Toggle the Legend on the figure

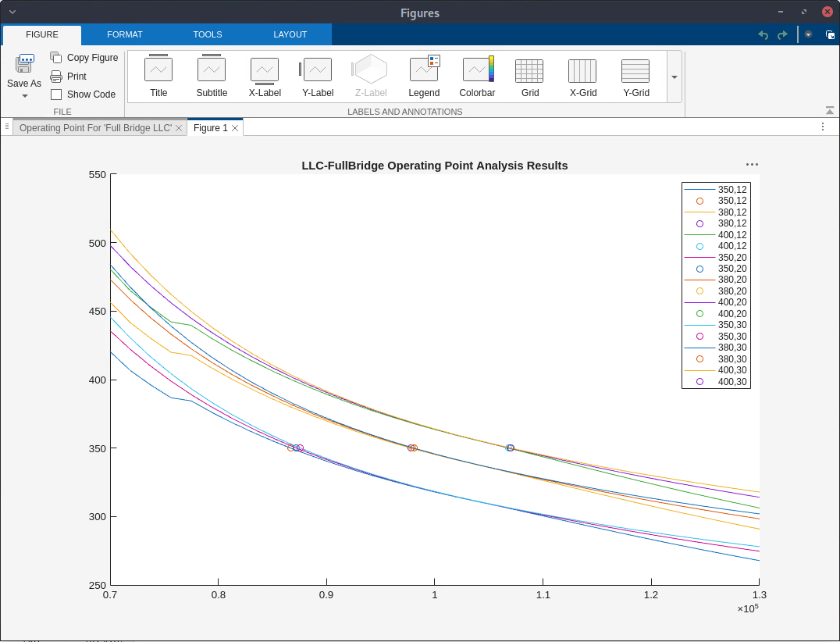click(424, 76)
